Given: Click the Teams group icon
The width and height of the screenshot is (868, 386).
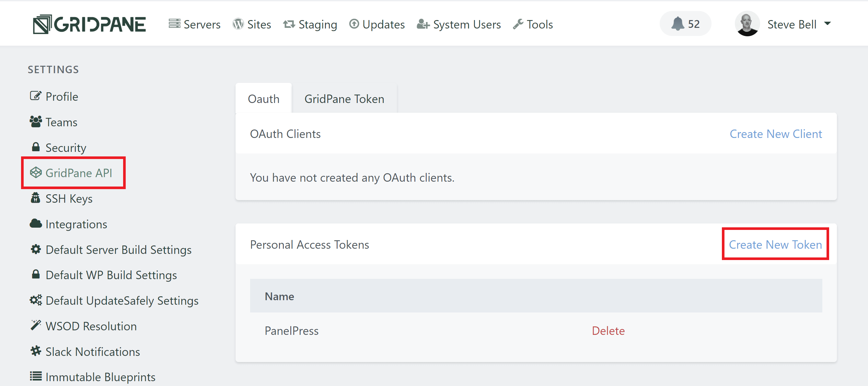Looking at the screenshot, I should (x=36, y=121).
